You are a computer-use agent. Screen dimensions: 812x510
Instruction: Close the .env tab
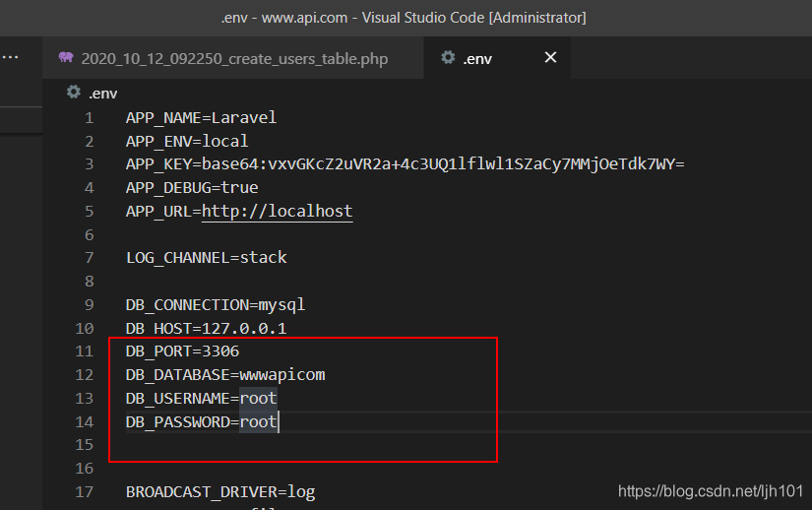[550, 57]
